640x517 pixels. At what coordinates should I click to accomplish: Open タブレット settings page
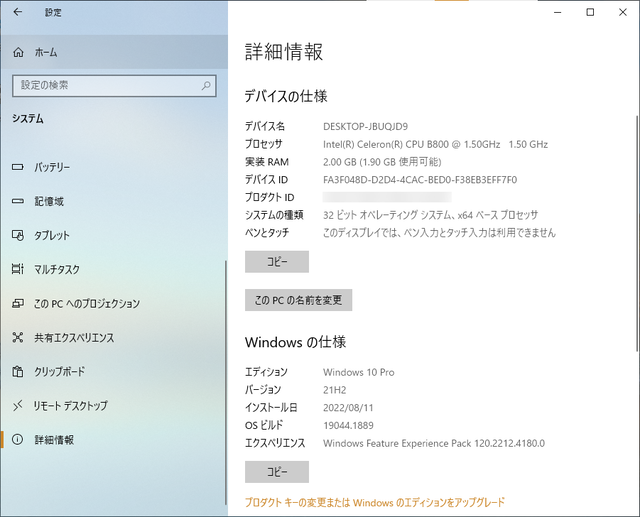113,235
